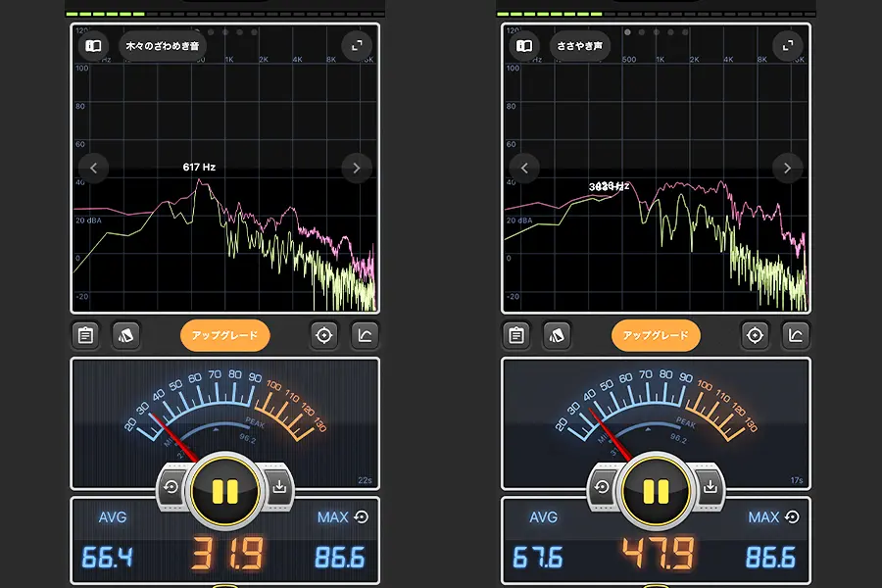
Task: Tap the AVG value 66.4
Action: click(x=108, y=557)
